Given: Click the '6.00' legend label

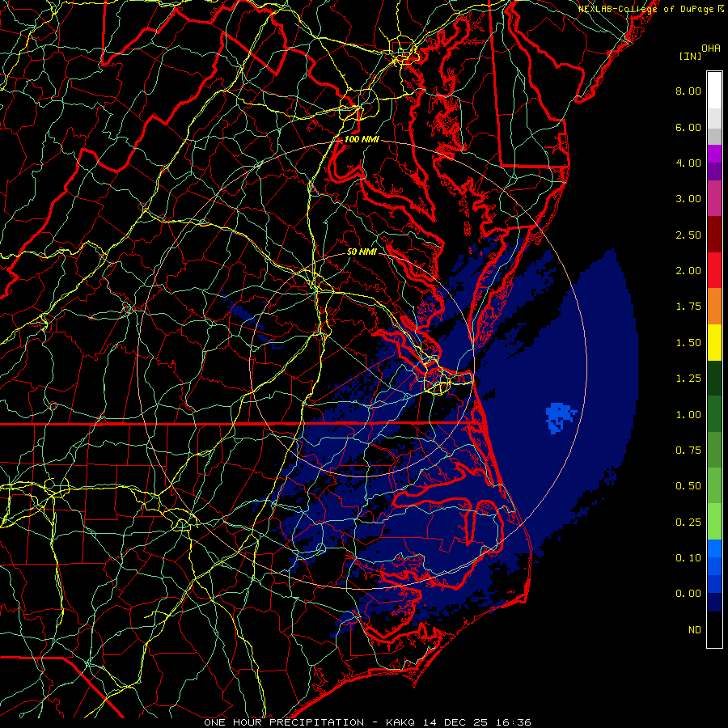Looking at the screenshot, I should tap(688, 127).
